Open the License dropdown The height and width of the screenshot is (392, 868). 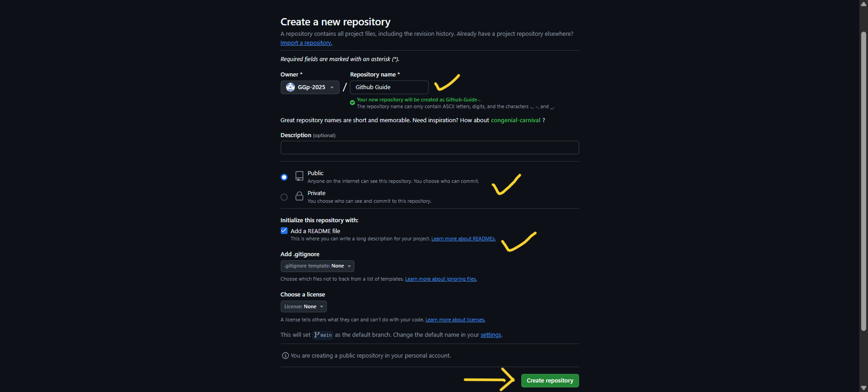(x=303, y=306)
